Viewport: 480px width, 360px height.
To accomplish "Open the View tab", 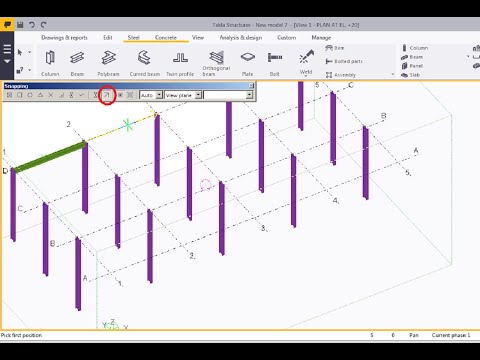I will click(198, 38).
